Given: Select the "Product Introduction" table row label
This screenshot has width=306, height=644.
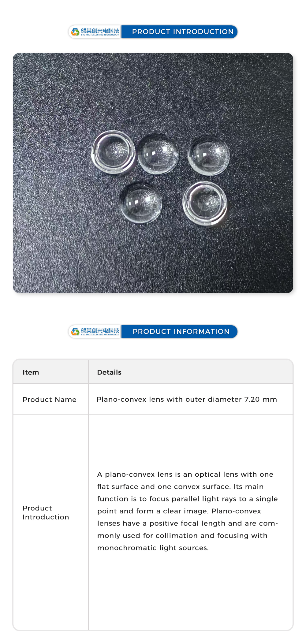Looking at the screenshot, I should pos(46,512).
